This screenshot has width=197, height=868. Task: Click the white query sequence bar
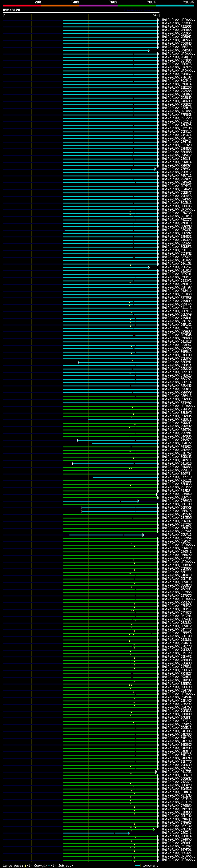click(x=81, y=13)
